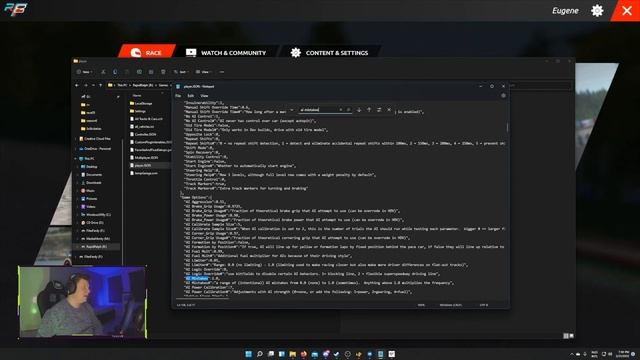The width and height of the screenshot is (640, 360).
Task: Open the LocalStorage folder
Action: [x=141, y=103]
